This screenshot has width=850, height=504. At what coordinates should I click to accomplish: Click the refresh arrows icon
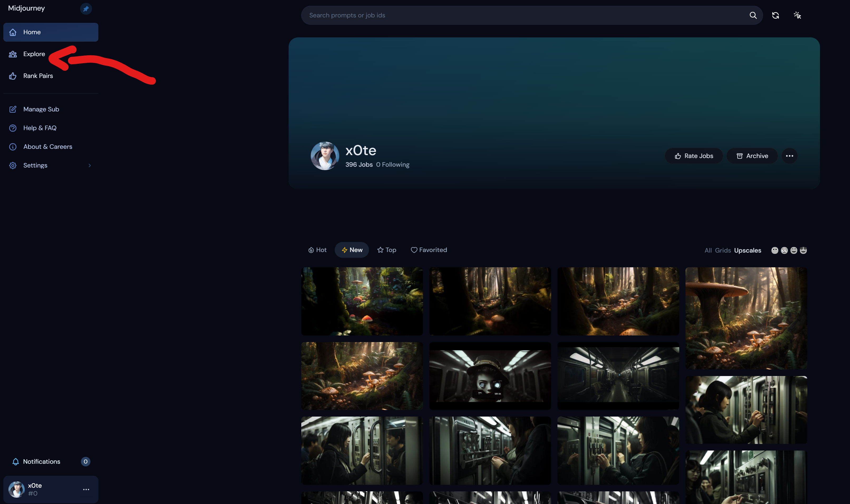[x=775, y=15]
